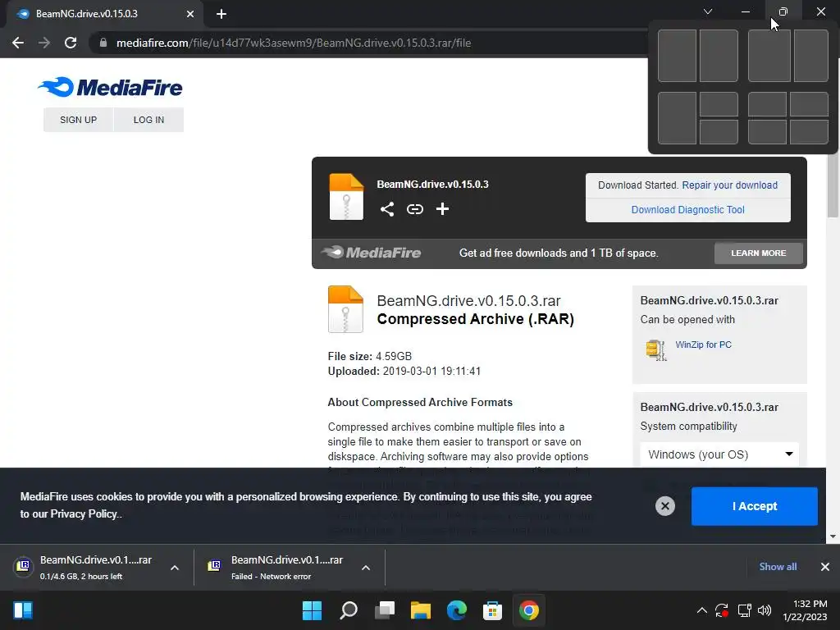
Task: Open the clock showing 1:32 PM
Action: (806, 610)
